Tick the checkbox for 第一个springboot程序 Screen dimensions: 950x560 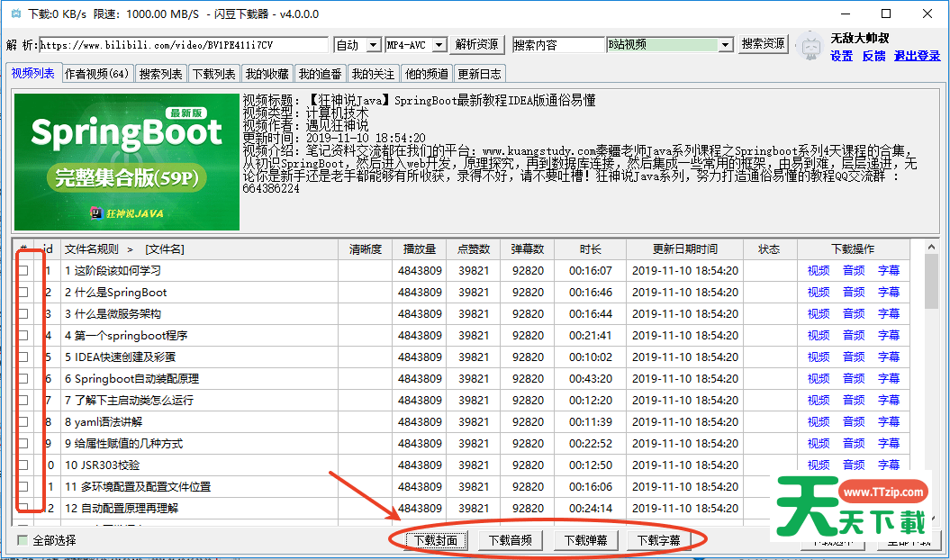click(24, 336)
